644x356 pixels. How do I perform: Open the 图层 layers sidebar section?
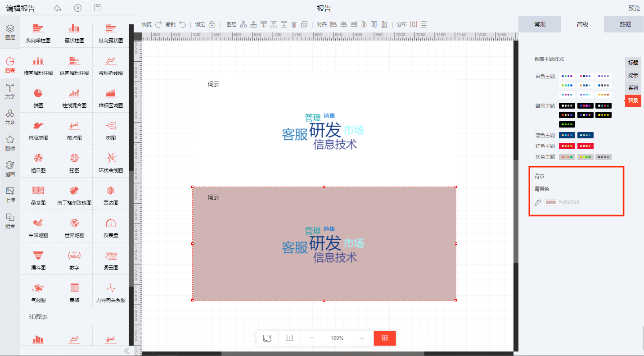click(x=10, y=32)
